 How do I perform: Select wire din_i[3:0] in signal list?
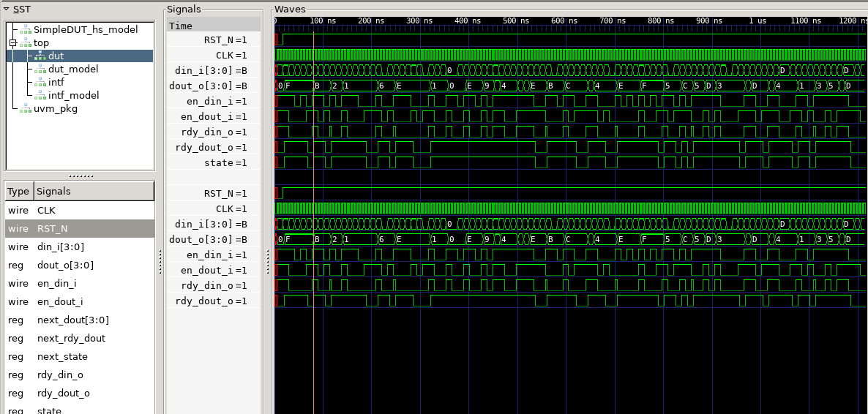click(80, 246)
